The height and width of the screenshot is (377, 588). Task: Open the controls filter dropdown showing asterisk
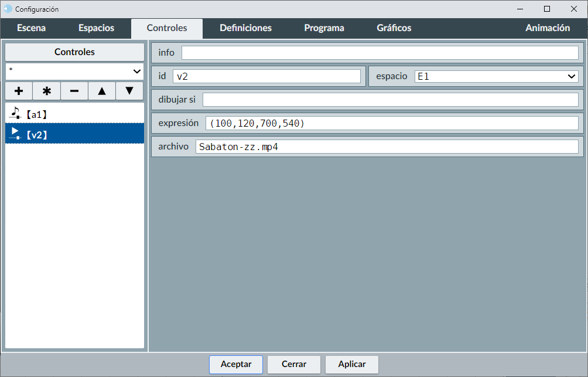tap(74, 71)
